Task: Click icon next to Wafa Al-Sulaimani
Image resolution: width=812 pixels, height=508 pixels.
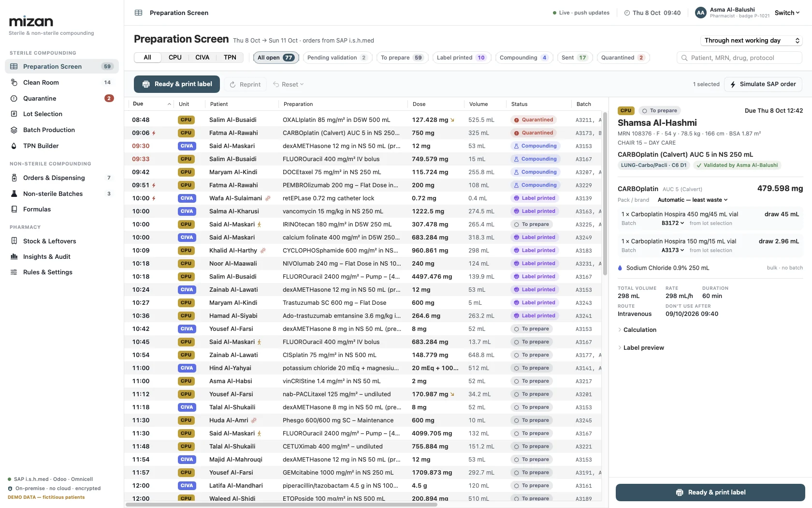Action: (268, 198)
